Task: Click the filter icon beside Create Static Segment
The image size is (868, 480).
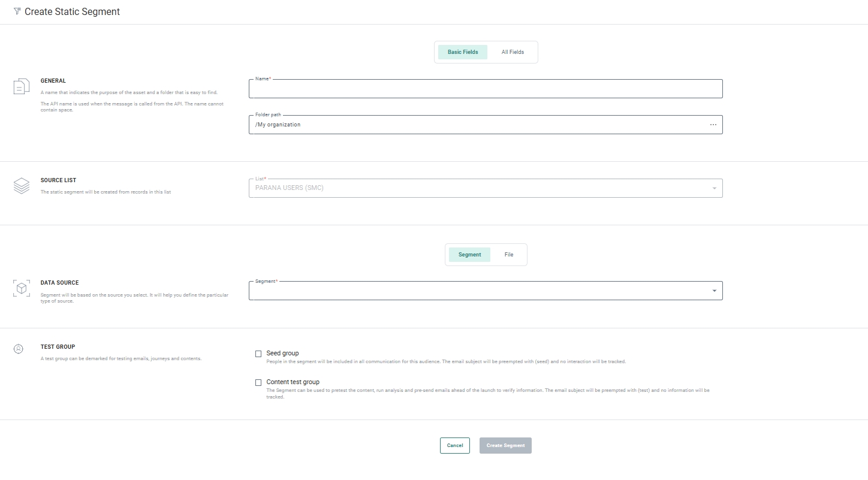Action: [17, 11]
